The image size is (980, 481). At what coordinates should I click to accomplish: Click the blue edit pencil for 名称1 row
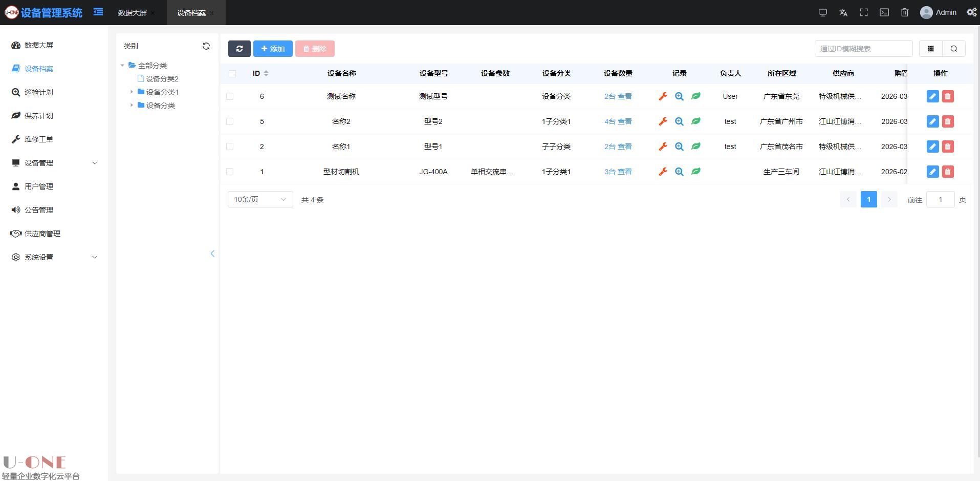click(x=932, y=147)
